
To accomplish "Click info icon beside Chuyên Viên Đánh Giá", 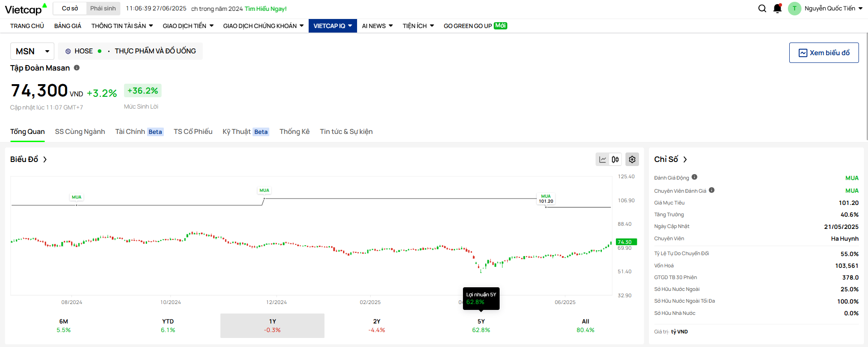I will click(x=711, y=190).
